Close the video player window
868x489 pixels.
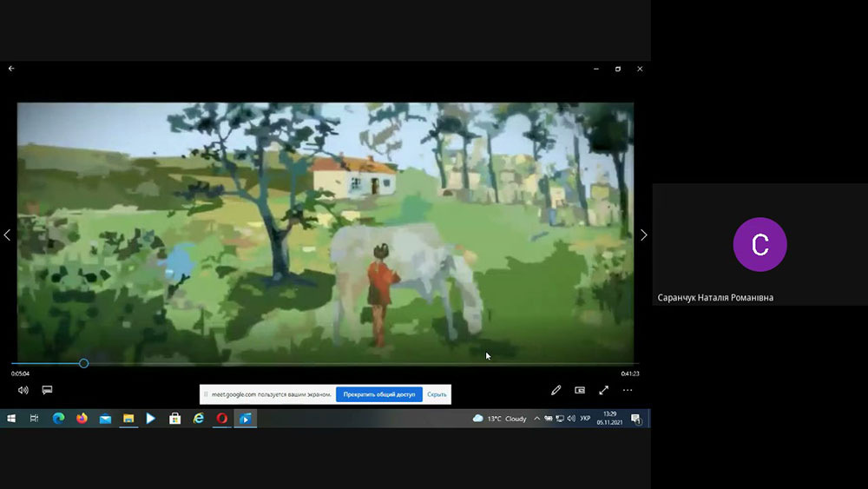640,69
